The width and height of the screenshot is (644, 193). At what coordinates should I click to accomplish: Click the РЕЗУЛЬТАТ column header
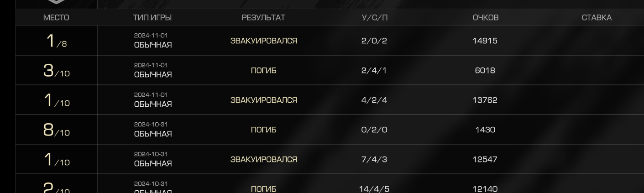point(263,18)
